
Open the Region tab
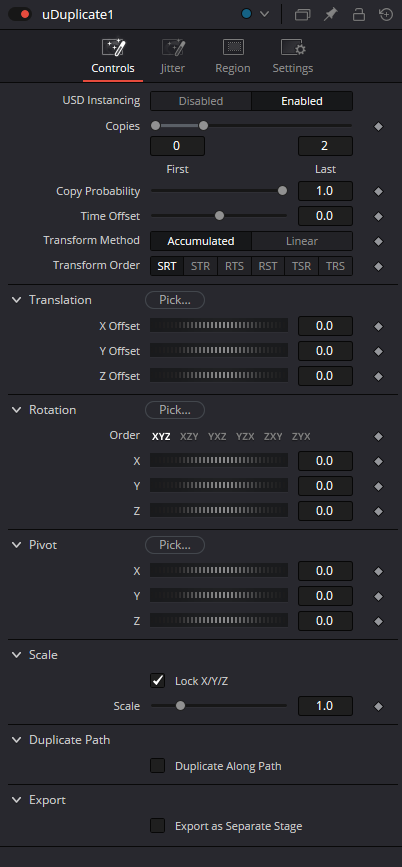pyautogui.click(x=233, y=58)
